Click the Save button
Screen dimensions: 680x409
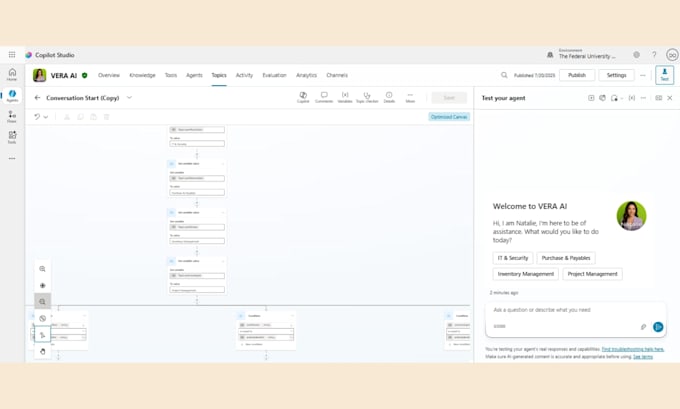pyautogui.click(x=449, y=98)
